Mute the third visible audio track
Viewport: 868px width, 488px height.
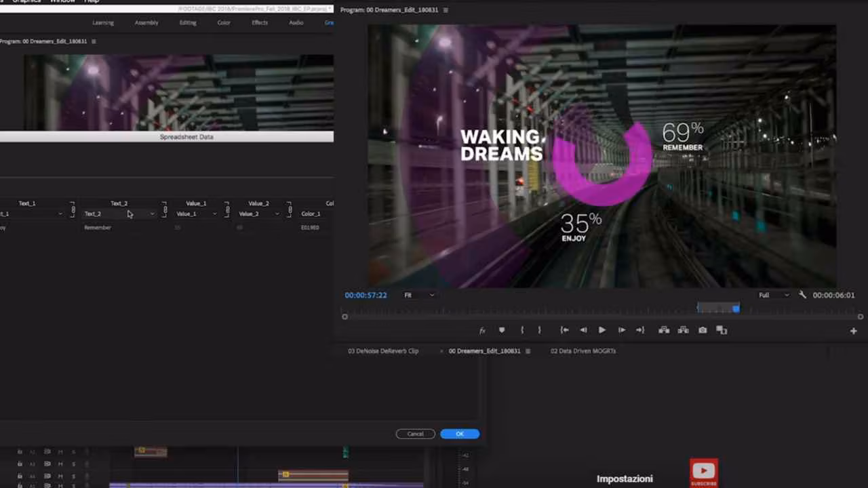(60, 476)
